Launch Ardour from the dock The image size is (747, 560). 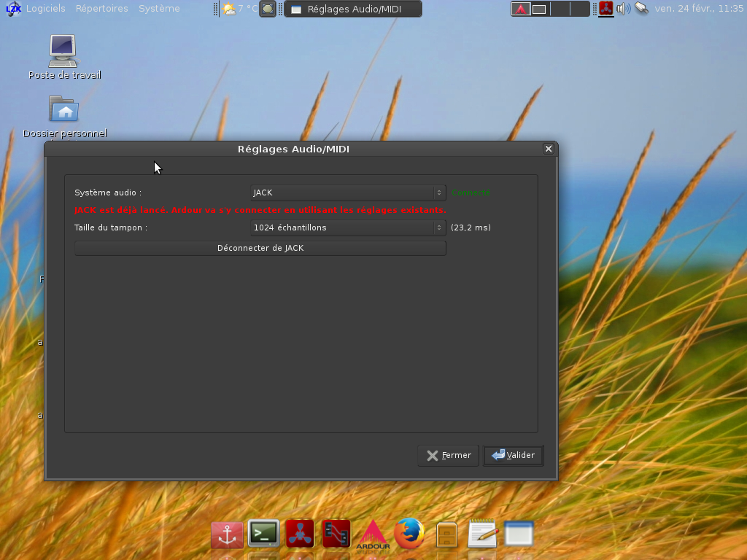pos(373,534)
